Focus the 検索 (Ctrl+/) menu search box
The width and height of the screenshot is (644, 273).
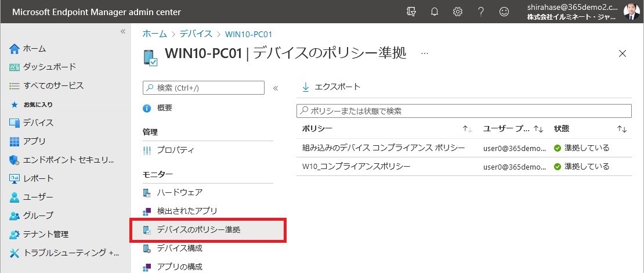203,88
